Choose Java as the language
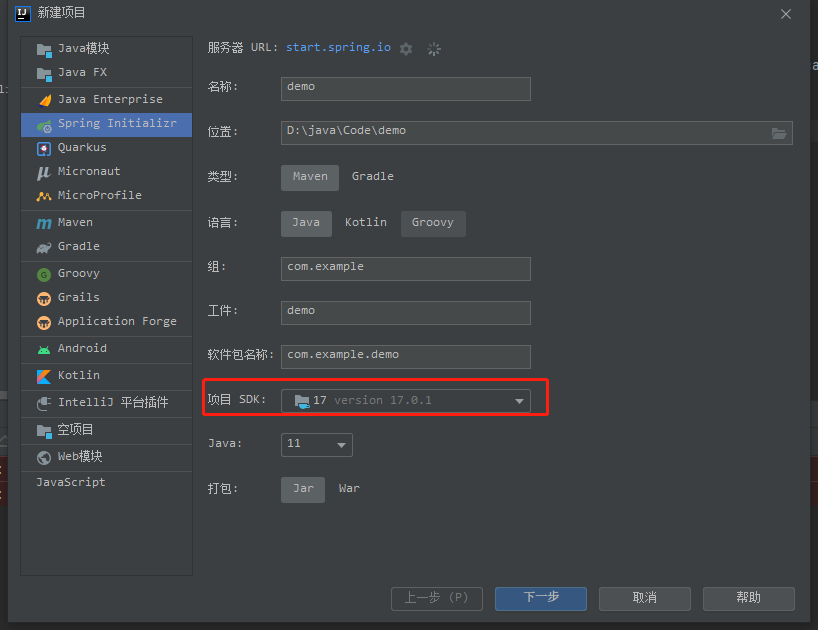The width and height of the screenshot is (818, 630). [306, 223]
